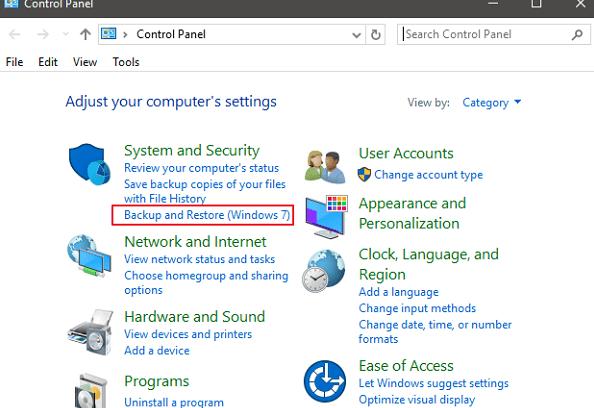Viewport: 594px width, 408px height.
Task: Open the Edit menu
Action: pos(48,62)
